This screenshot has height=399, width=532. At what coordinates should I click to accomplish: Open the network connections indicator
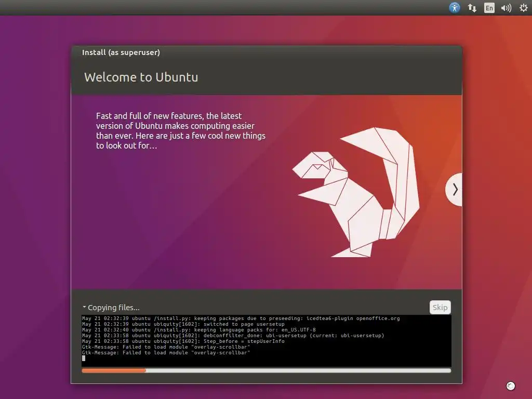[x=472, y=8]
